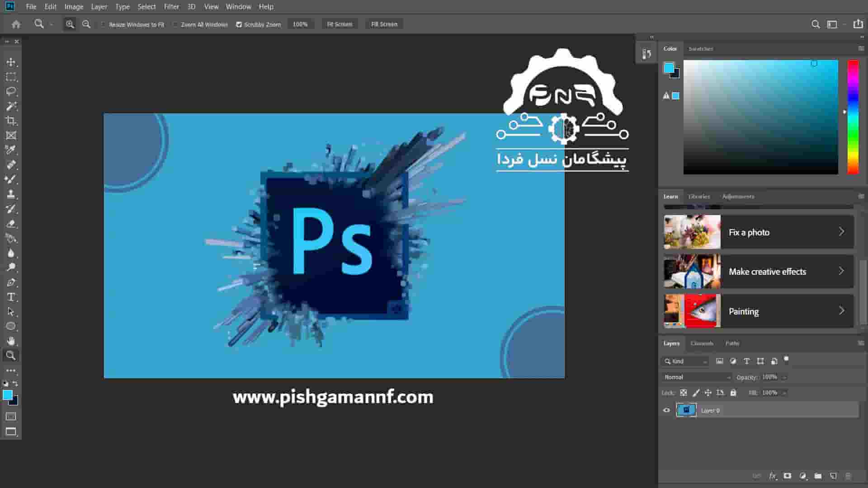The height and width of the screenshot is (488, 868).
Task: Select the Move tool
Action: click(11, 62)
